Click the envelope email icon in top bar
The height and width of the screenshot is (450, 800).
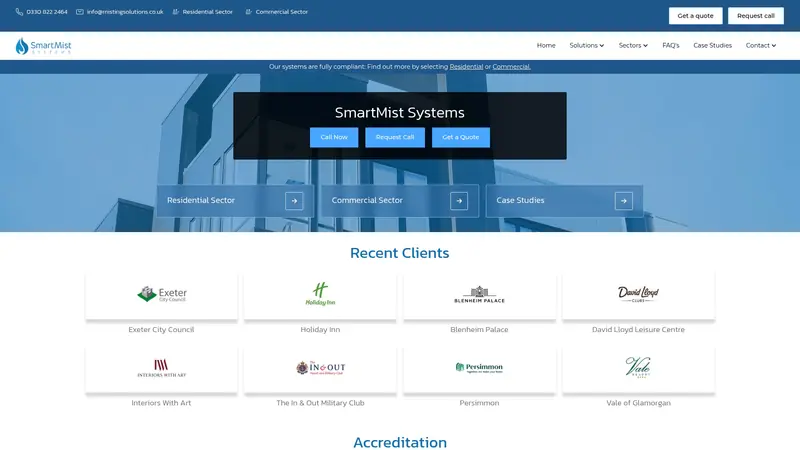80,12
